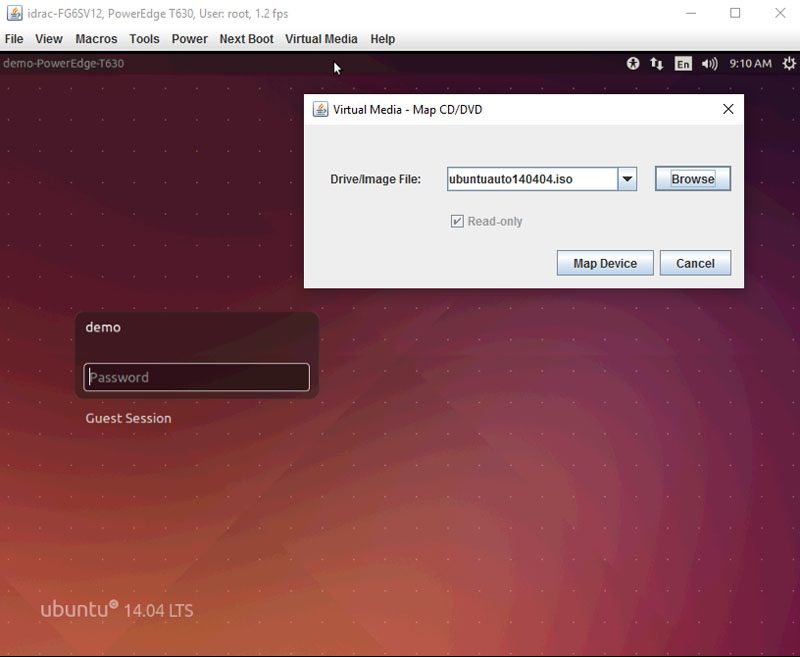The width and height of the screenshot is (800, 657).
Task: Open the File menu
Action: click(14, 39)
